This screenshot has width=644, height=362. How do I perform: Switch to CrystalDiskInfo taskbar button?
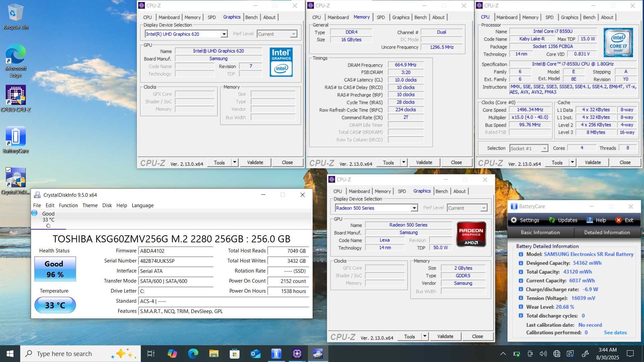(x=318, y=354)
